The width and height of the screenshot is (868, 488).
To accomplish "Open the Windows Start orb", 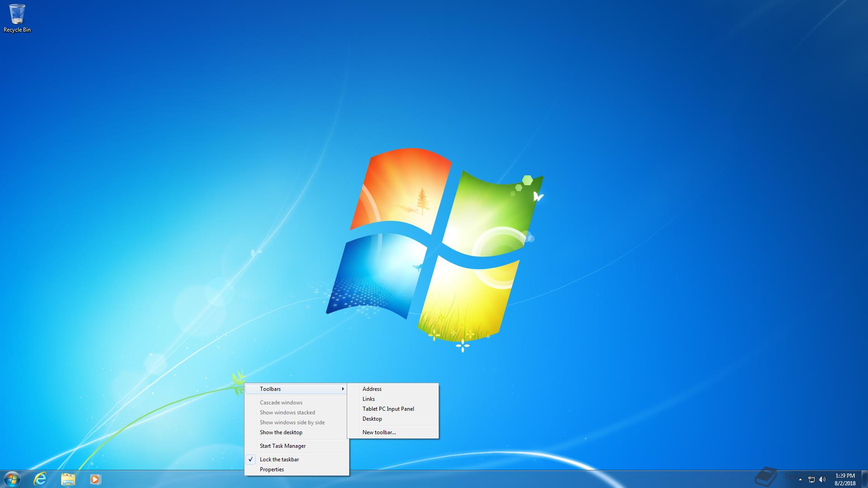I will point(12,479).
